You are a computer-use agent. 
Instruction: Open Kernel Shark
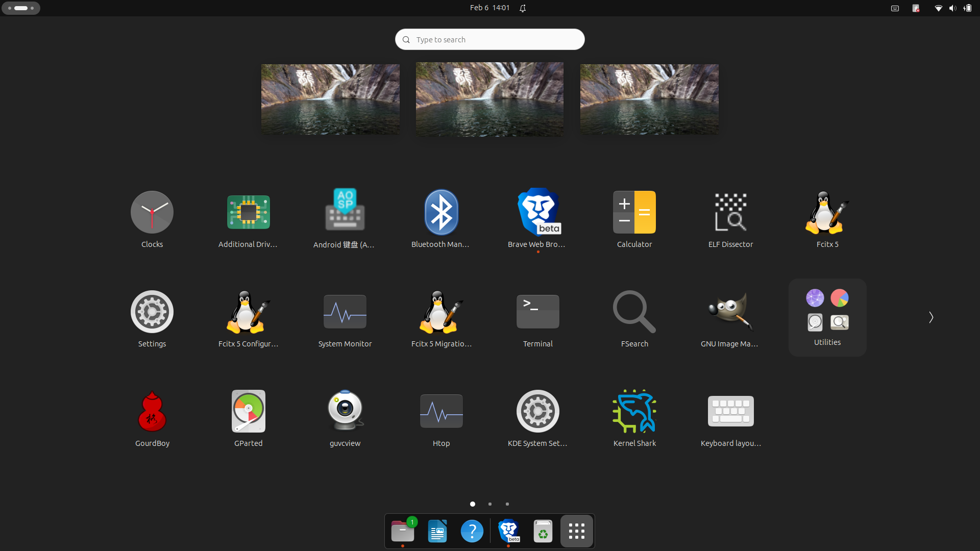coord(634,418)
